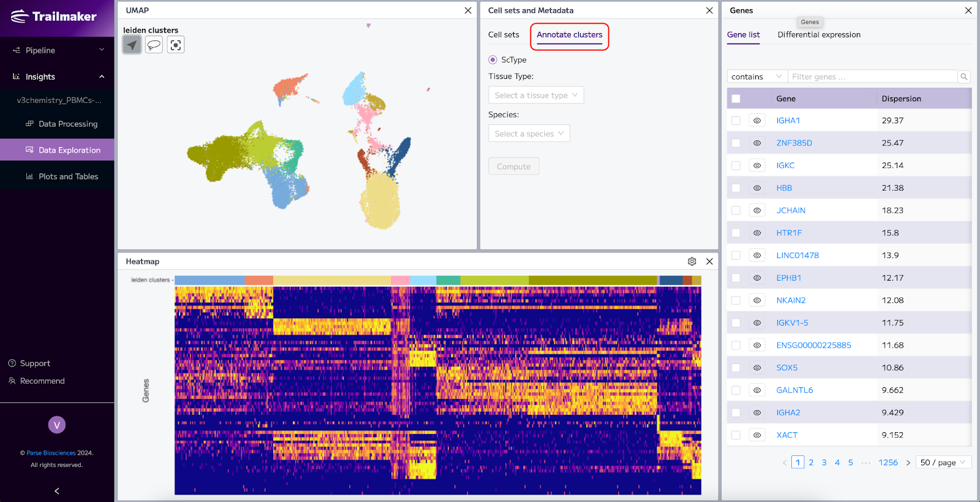Open the Select a species dropdown
The image size is (980, 502).
529,134
